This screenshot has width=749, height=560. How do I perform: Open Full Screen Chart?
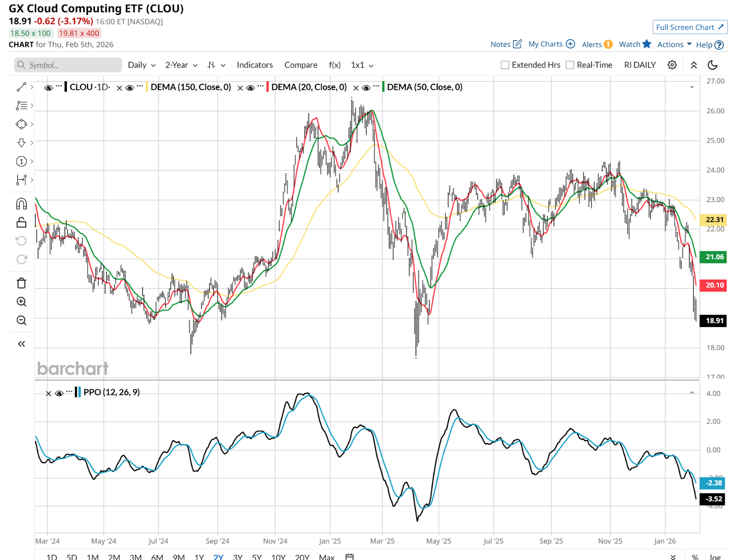click(690, 27)
